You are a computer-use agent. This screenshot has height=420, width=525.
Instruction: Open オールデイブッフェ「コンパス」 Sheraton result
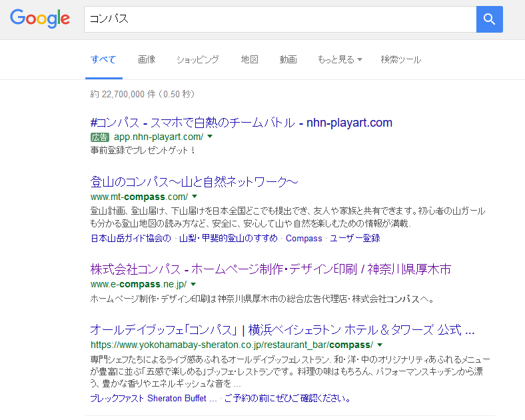point(282,330)
